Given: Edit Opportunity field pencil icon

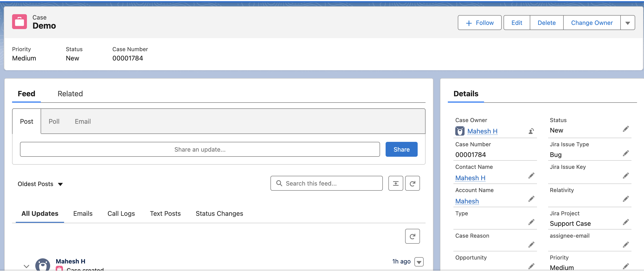Looking at the screenshot, I should [x=531, y=266].
